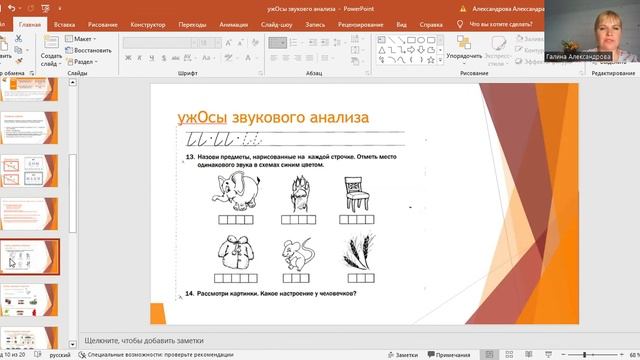
Task: Open the Слайд-шоу tab
Action: (x=276, y=24)
